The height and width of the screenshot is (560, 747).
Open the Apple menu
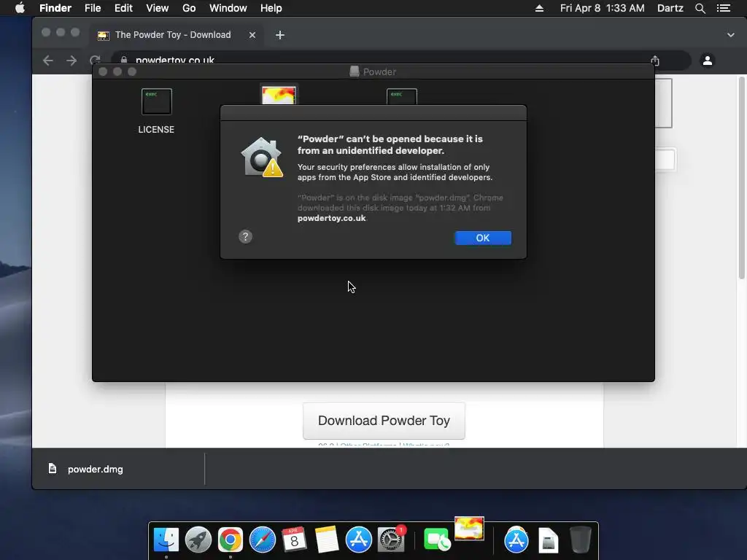pyautogui.click(x=20, y=8)
